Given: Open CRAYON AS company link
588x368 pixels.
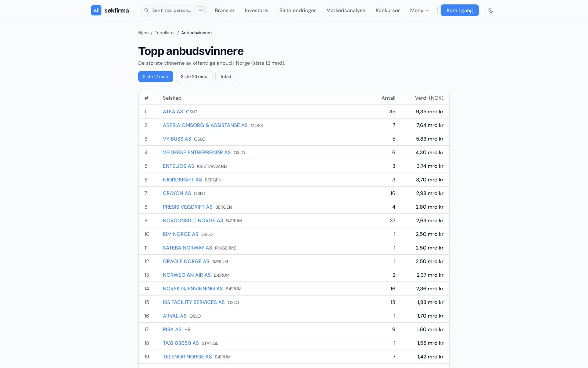Looking at the screenshot, I should pos(177,193).
